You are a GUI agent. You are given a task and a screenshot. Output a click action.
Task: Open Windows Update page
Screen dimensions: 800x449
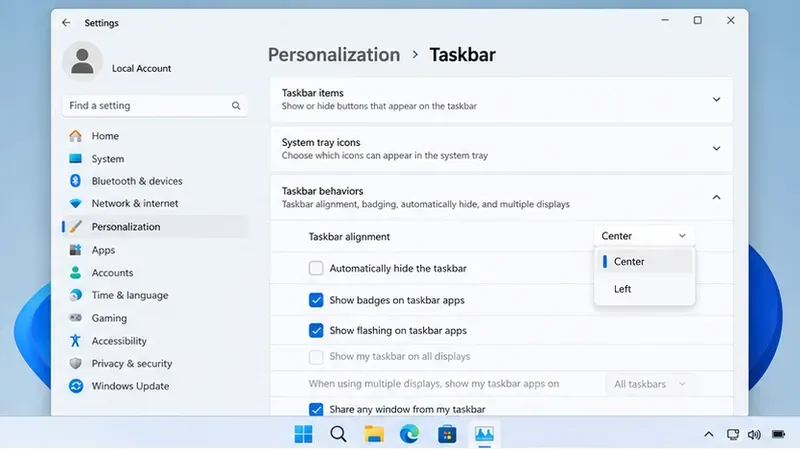155,386
